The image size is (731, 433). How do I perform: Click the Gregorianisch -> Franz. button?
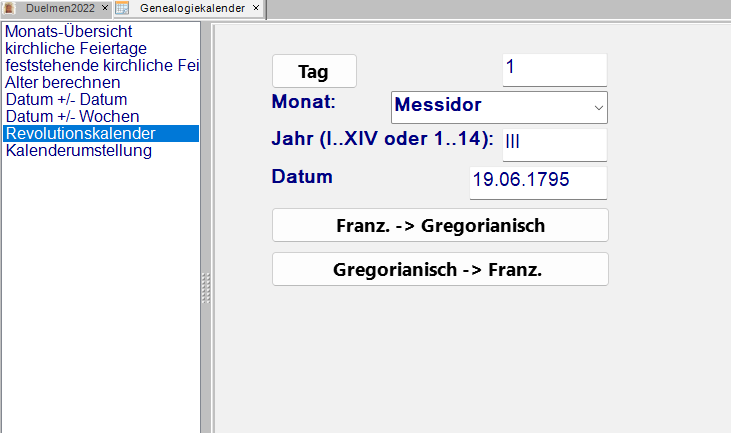(440, 269)
